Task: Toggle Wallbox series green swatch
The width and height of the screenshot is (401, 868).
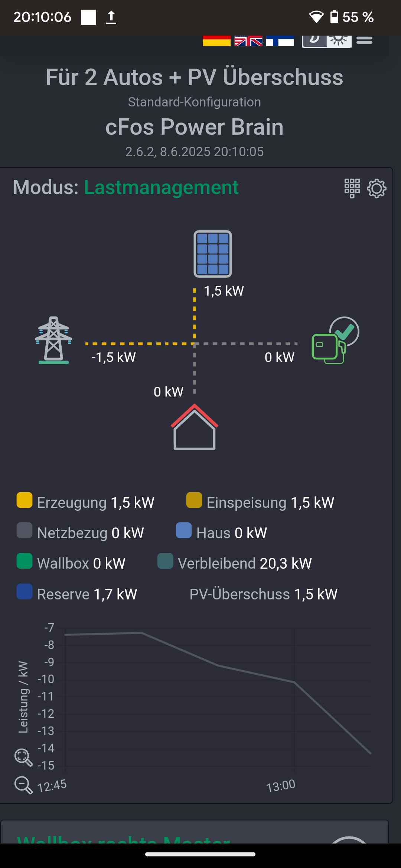Action: click(25, 561)
